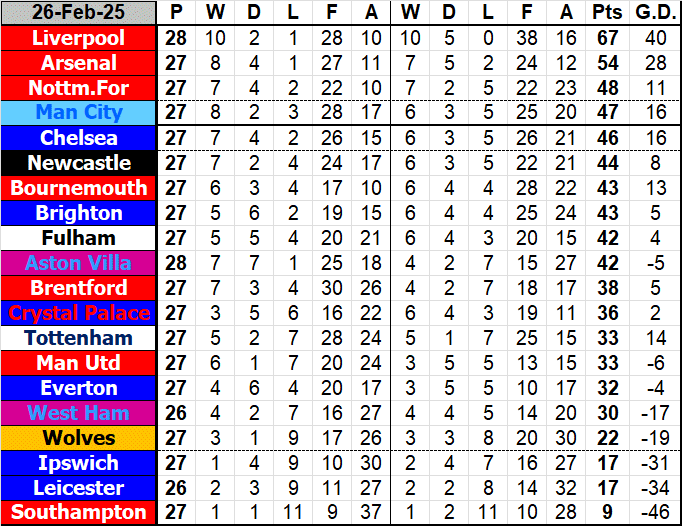Image resolution: width=682 pixels, height=526 pixels.
Task: Click the Nottm.For team cell
Action: click(x=79, y=88)
